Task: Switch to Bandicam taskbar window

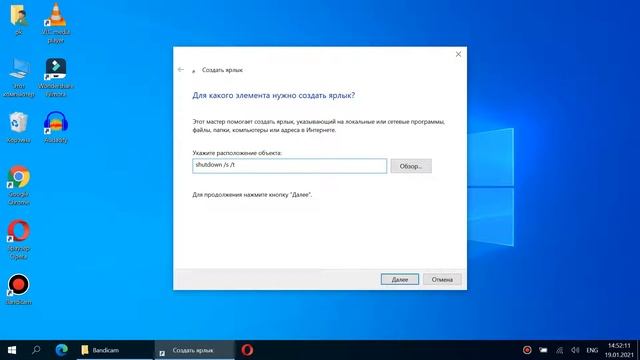Action: tap(115, 350)
